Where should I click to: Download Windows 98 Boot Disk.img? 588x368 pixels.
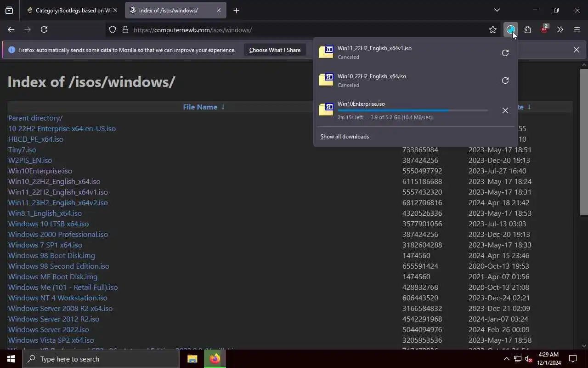click(51, 255)
